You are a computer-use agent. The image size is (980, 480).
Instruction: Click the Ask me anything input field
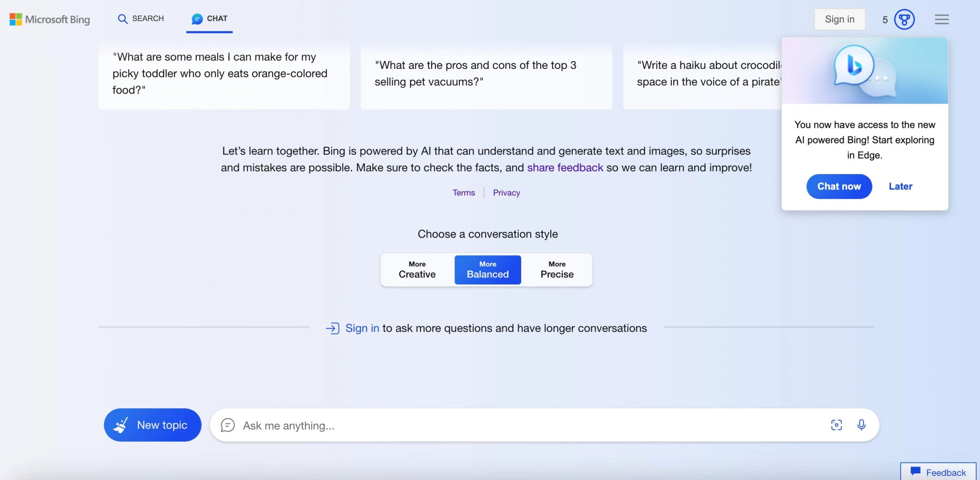(431, 425)
